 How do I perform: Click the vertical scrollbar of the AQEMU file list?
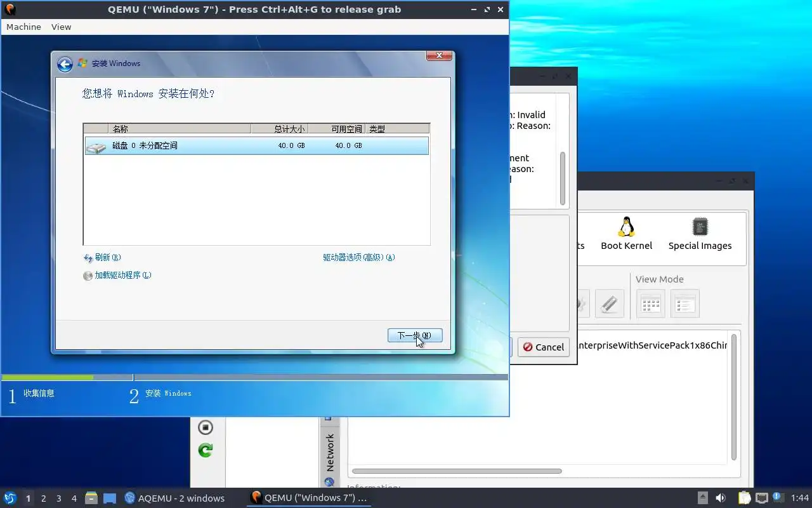click(x=734, y=397)
